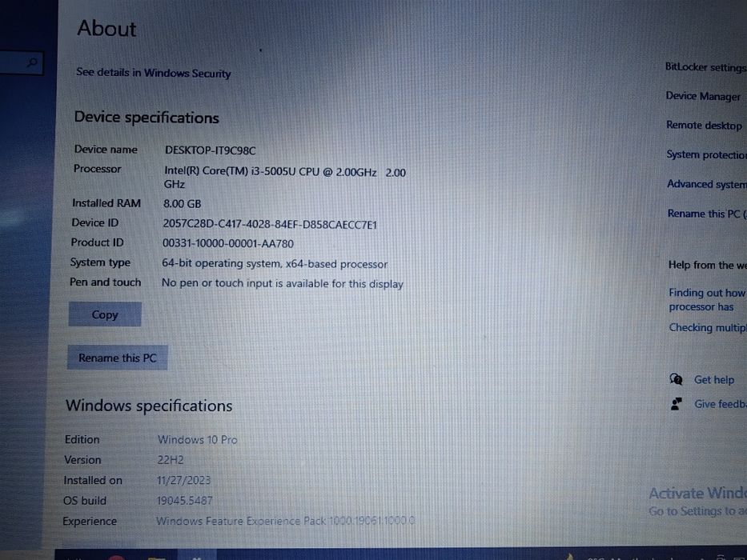
Task: Click the Rename this PC (advanced) link
Action: tap(707, 214)
